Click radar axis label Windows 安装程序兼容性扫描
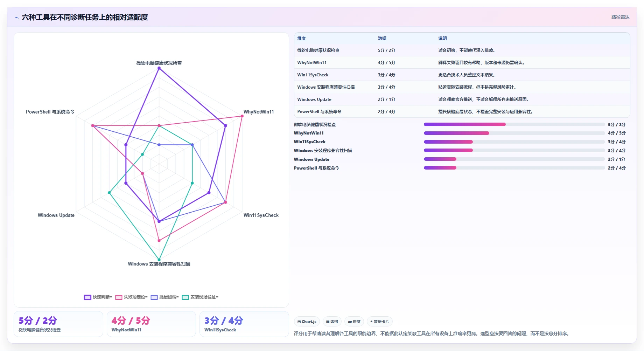The width and height of the screenshot is (644, 351). [x=159, y=264]
